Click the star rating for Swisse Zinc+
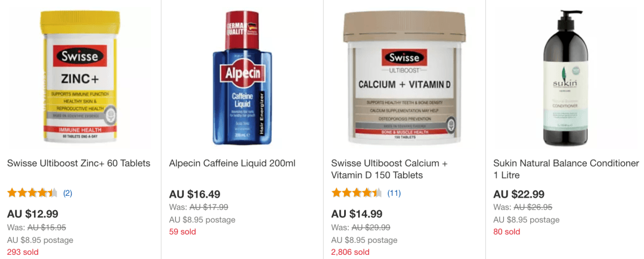This screenshot has width=644, height=259. coord(32,193)
